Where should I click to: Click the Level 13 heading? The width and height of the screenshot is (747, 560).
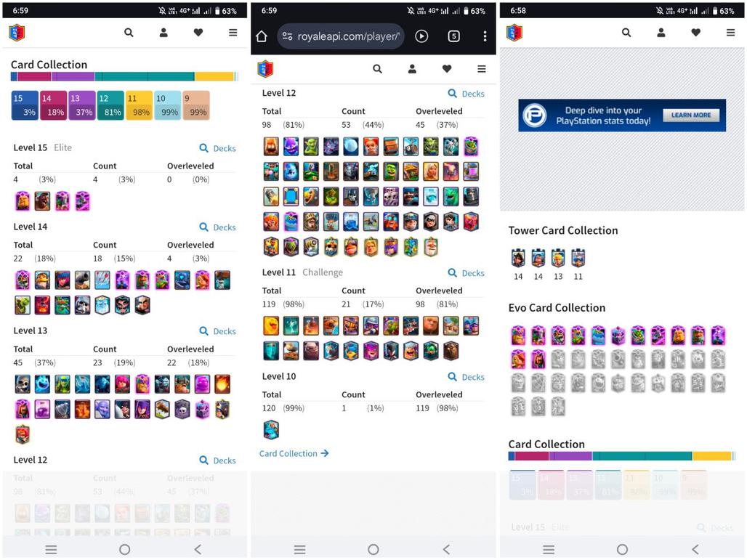click(x=30, y=330)
